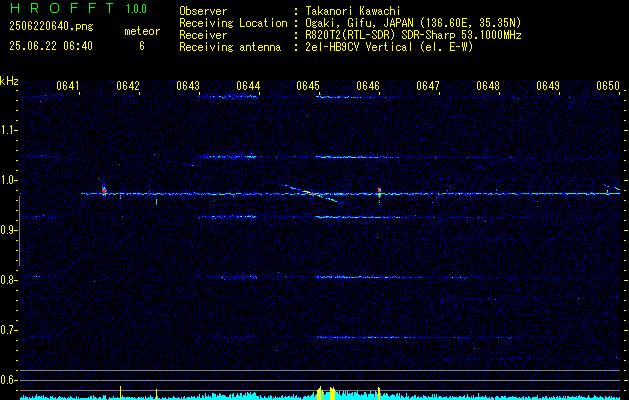Image resolution: width=629 pixels, height=400 pixels.
Task: Click the Receiving antenna label
Action: 230,47
